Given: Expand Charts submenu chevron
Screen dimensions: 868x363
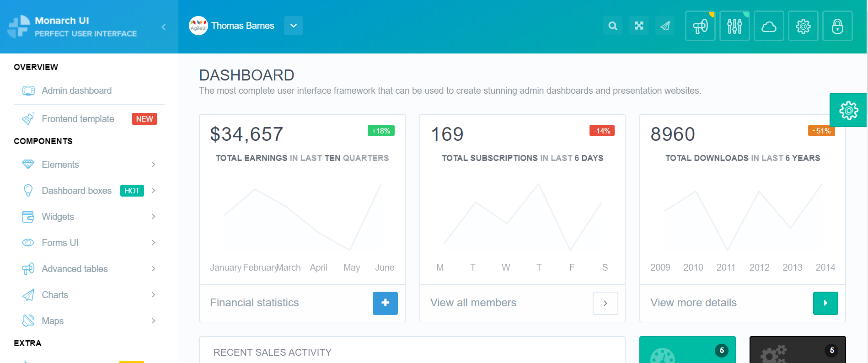Looking at the screenshot, I should pyautogui.click(x=154, y=294).
